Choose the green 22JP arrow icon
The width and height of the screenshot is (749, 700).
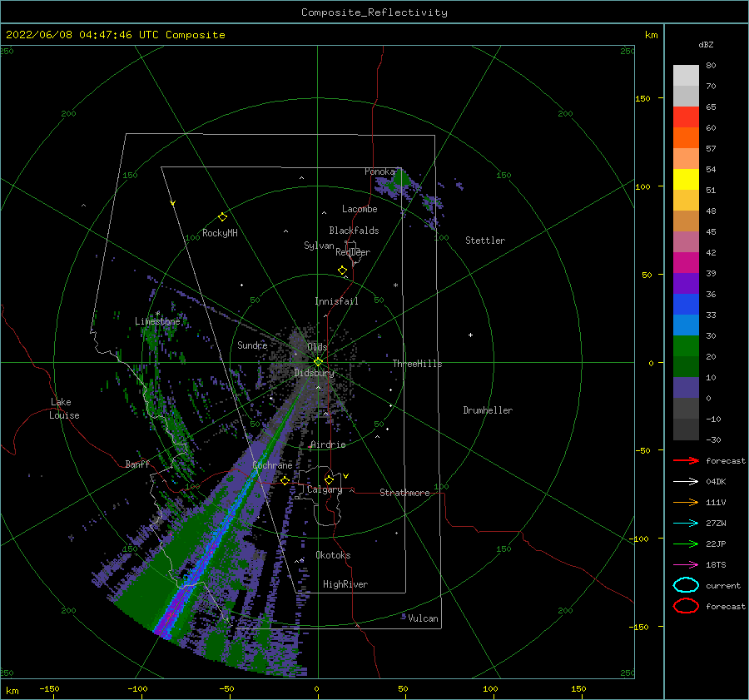[x=686, y=544]
